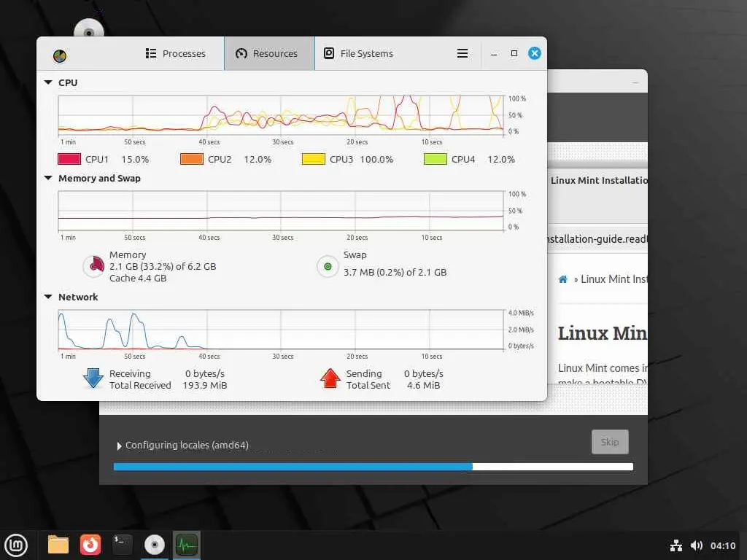Click the Memory and Swap history graph
Screen dimensions: 747x560
coord(281,211)
